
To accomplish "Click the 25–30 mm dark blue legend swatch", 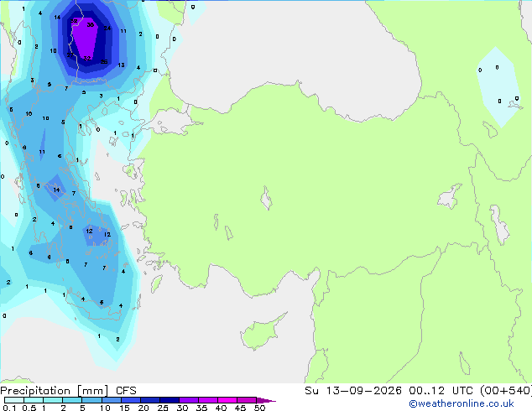I will [x=169, y=400].
